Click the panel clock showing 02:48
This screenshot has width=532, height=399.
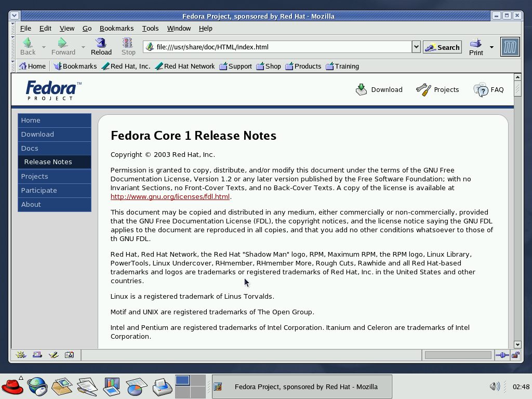tap(521, 387)
